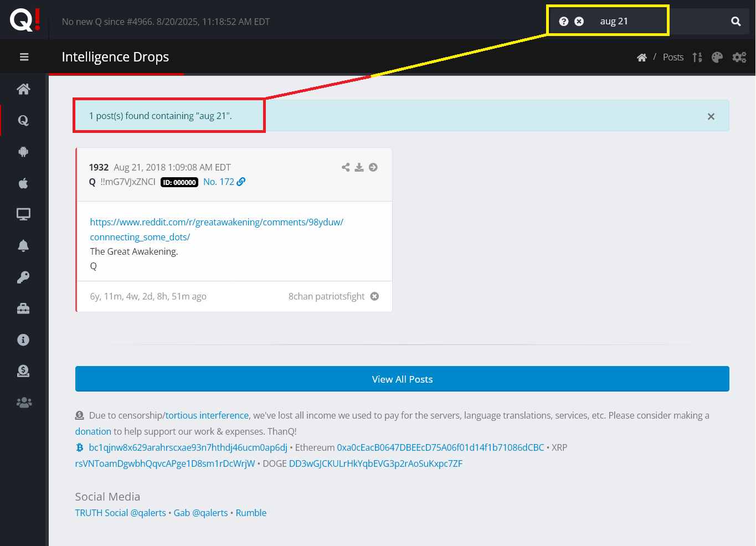Follow the "donation" link
756x546 pixels.
coord(93,431)
